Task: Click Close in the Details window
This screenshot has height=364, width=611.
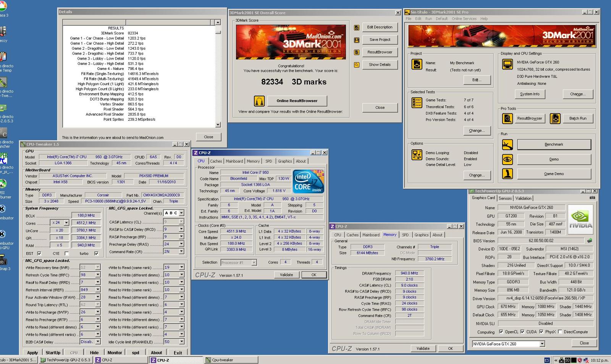Action: coord(209,137)
